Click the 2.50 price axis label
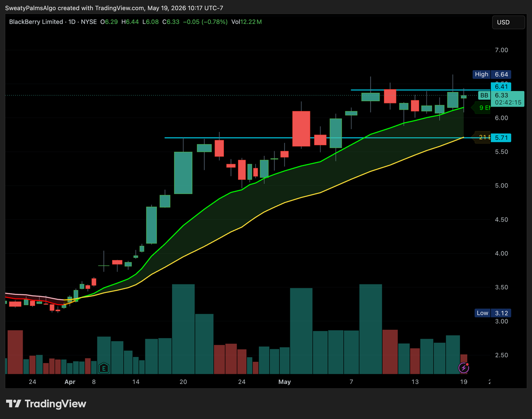Screen dimensions: 532x419 click(x=501, y=355)
